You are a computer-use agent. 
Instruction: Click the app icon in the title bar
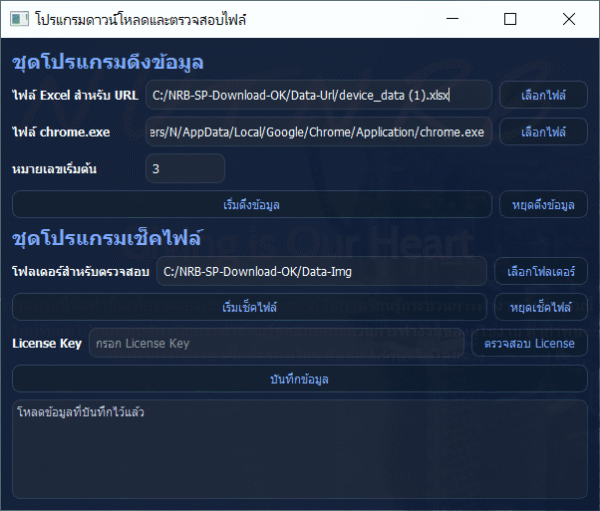pos(19,19)
